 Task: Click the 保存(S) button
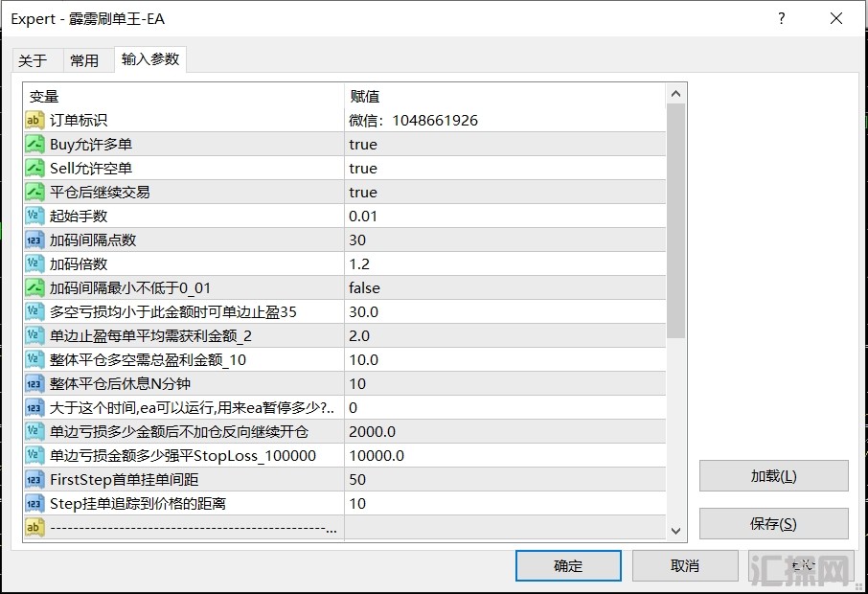(x=773, y=524)
